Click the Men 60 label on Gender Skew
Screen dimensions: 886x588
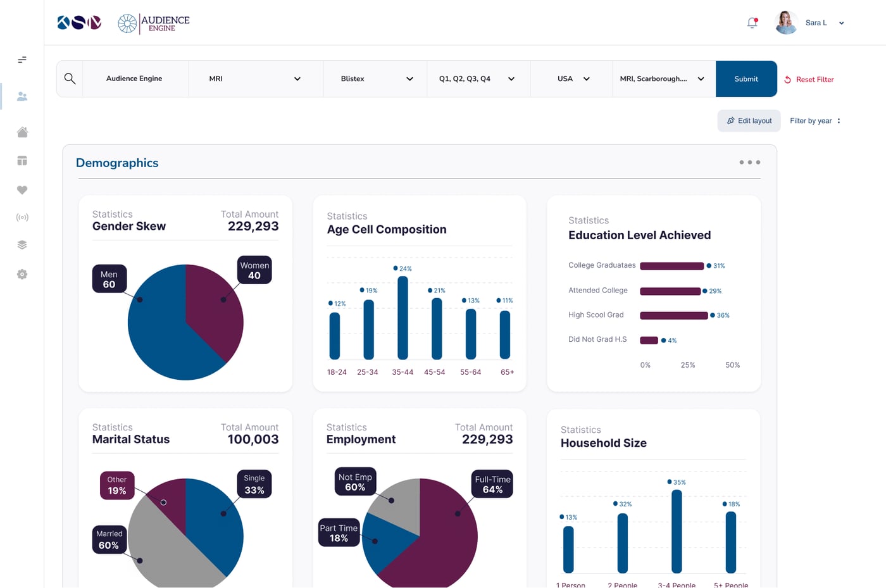tap(109, 280)
